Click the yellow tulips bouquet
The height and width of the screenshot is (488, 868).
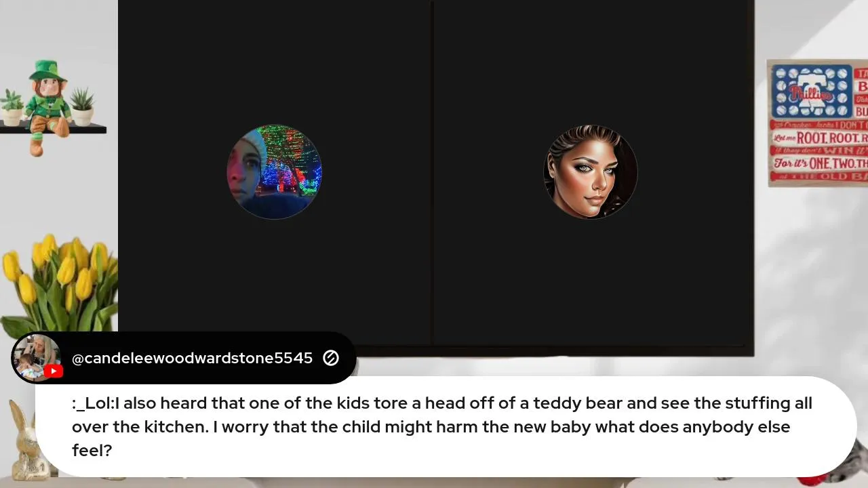[58, 285]
